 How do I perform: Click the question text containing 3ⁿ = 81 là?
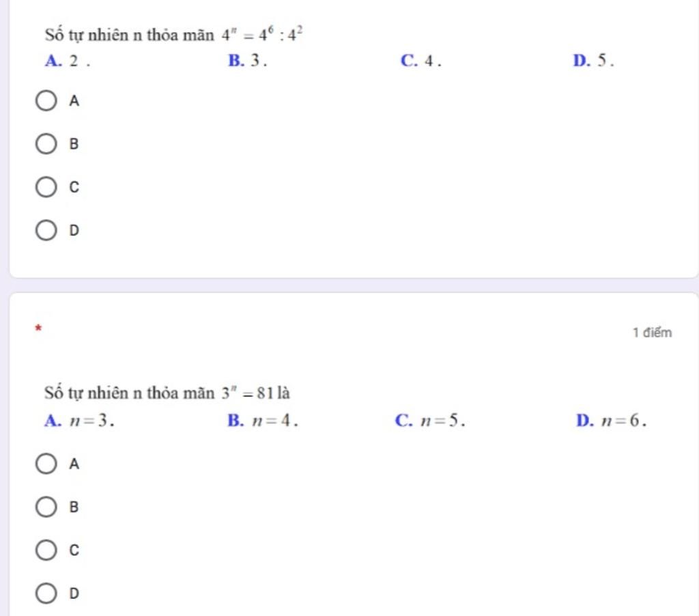[167, 393]
